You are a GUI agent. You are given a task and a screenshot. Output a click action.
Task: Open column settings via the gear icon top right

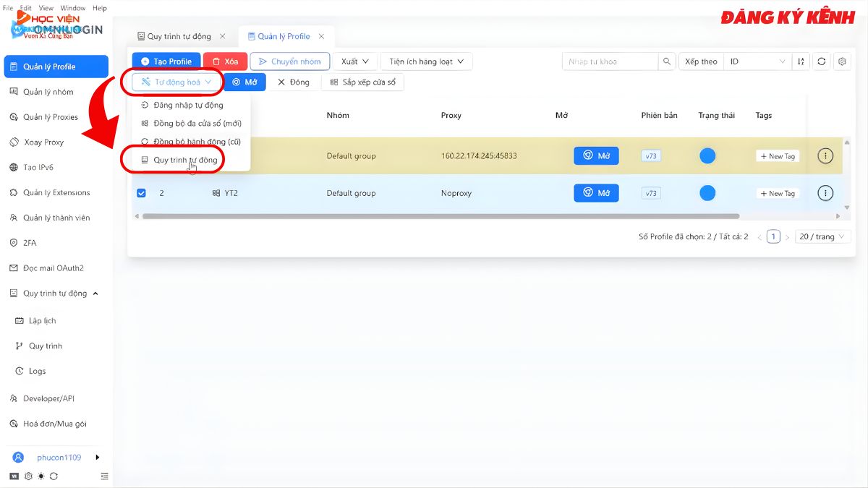[842, 61]
